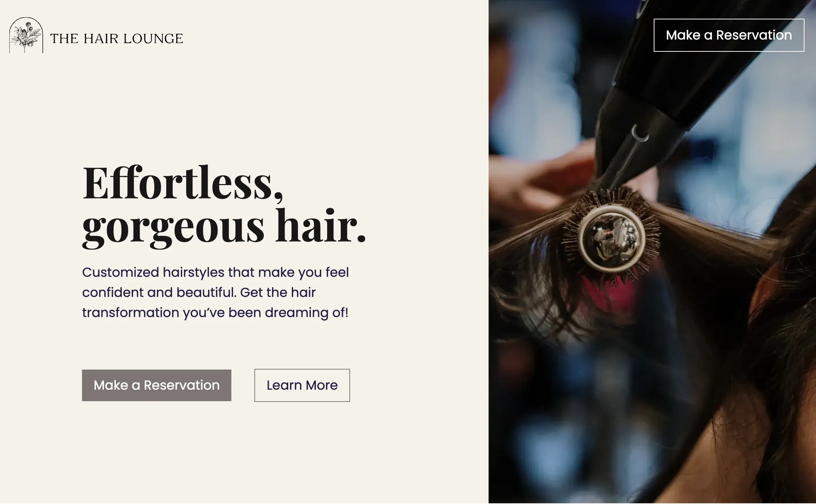Open the home page via THE HAIR LOUNGE wordmark
The height and width of the screenshot is (504, 816).
pos(117,38)
